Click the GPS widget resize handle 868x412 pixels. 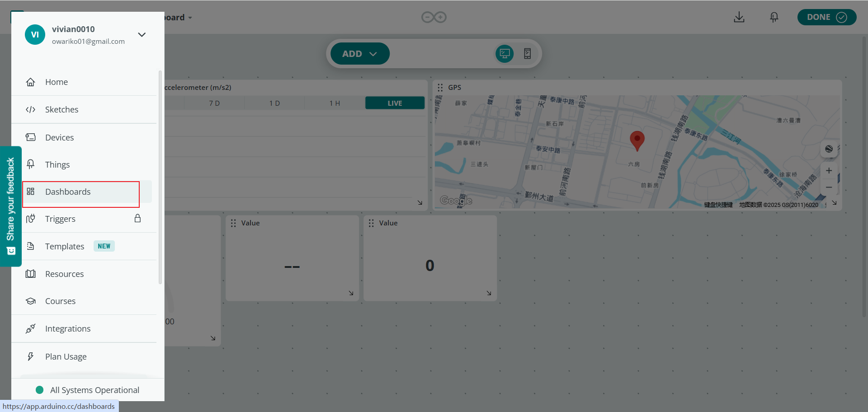(x=835, y=203)
